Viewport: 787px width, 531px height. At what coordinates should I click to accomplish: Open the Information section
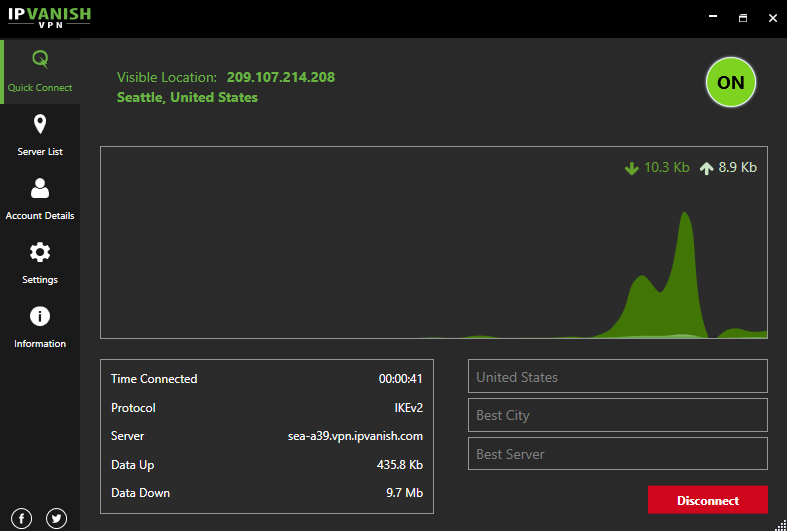40,327
